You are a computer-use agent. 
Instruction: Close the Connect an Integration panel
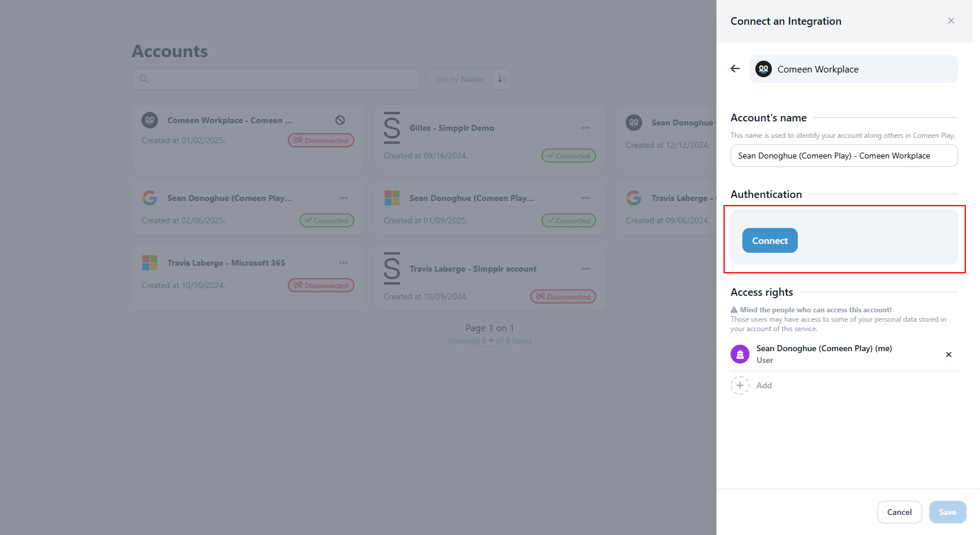point(951,21)
